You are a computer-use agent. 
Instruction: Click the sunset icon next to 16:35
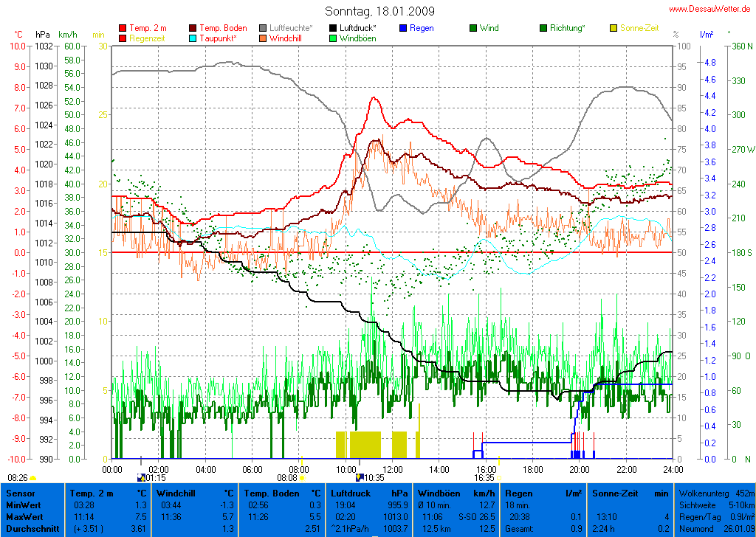(x=499, y=478)
